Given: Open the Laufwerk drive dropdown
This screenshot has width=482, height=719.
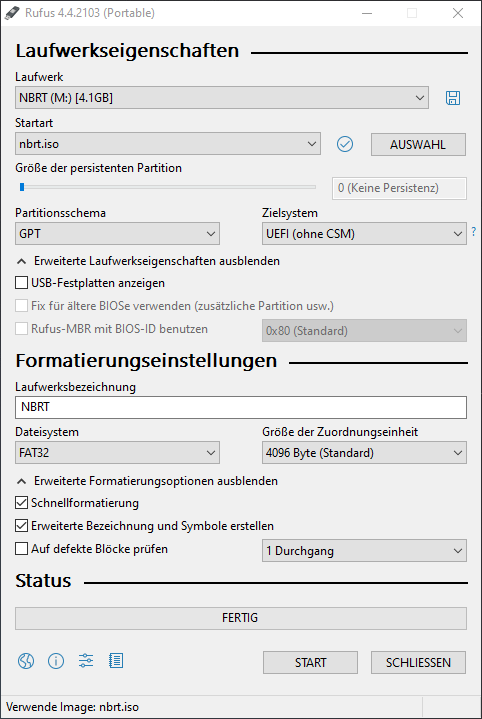Looking at the screenshot, I should click(222, 98).
